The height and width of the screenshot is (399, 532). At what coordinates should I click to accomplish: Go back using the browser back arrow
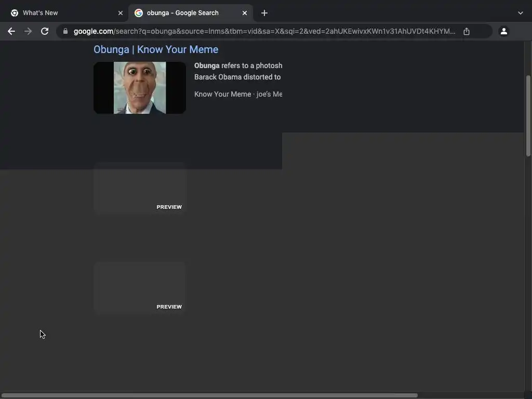click(11, 31)
